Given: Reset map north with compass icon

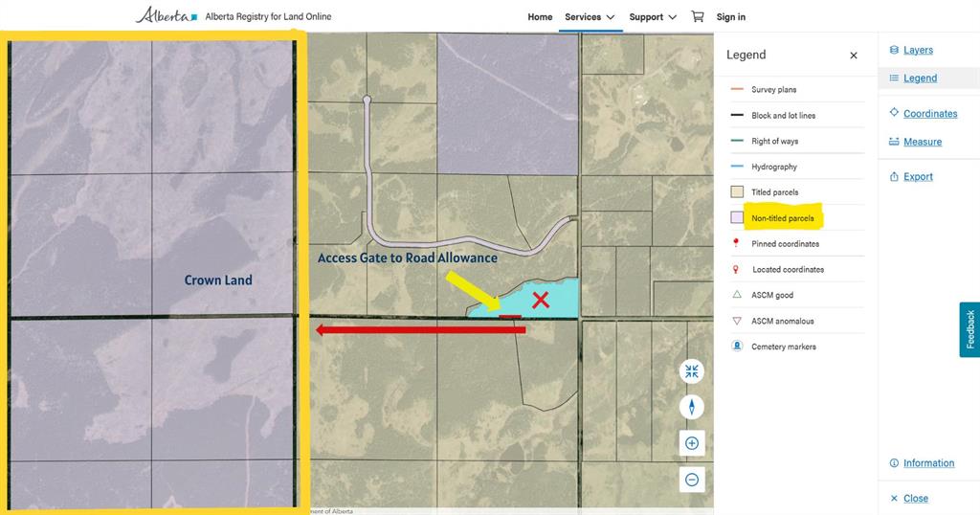Looking at the screenshot, I should coord(692,407).
